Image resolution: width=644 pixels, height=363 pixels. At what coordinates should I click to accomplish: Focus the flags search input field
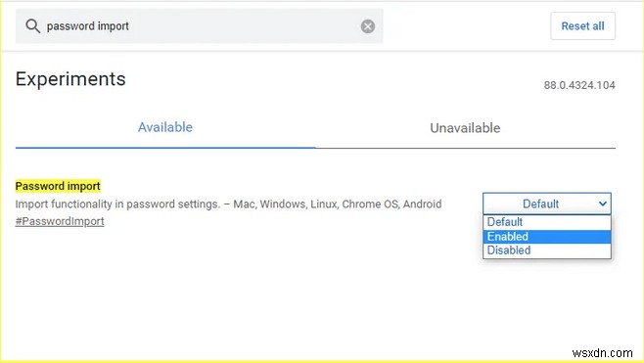click(200, 26)
